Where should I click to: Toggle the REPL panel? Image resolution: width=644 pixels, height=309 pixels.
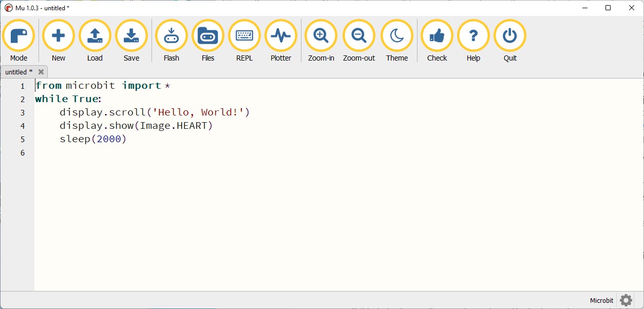[x=244, y=41]
